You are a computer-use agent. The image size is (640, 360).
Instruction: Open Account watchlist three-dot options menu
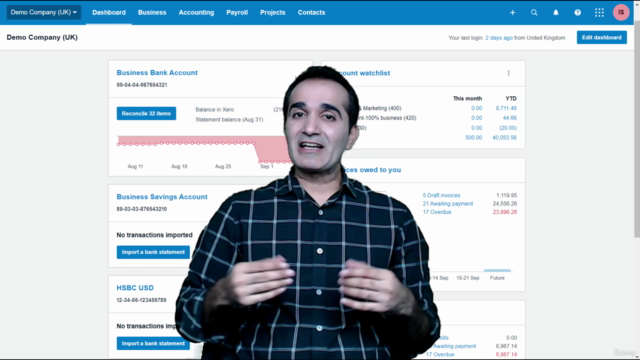[x=509, y=73]
